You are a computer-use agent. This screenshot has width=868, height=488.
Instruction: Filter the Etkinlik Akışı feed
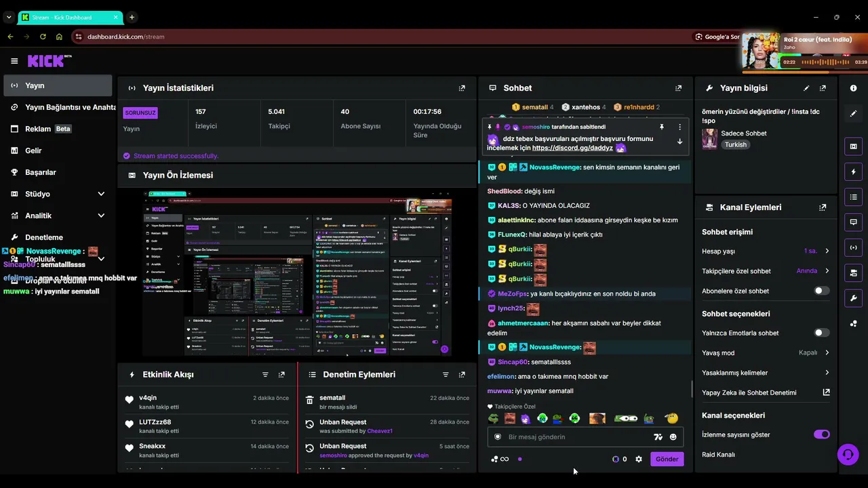265,374
